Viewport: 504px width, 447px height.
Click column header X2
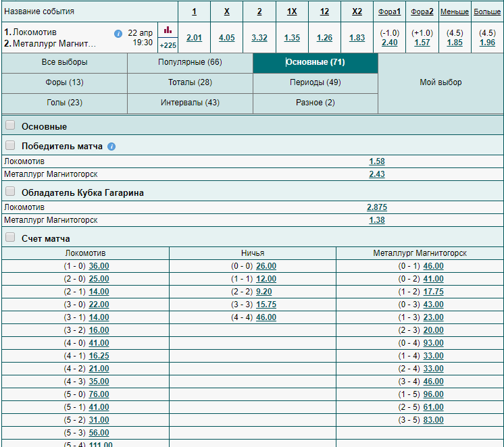[357, 11]
